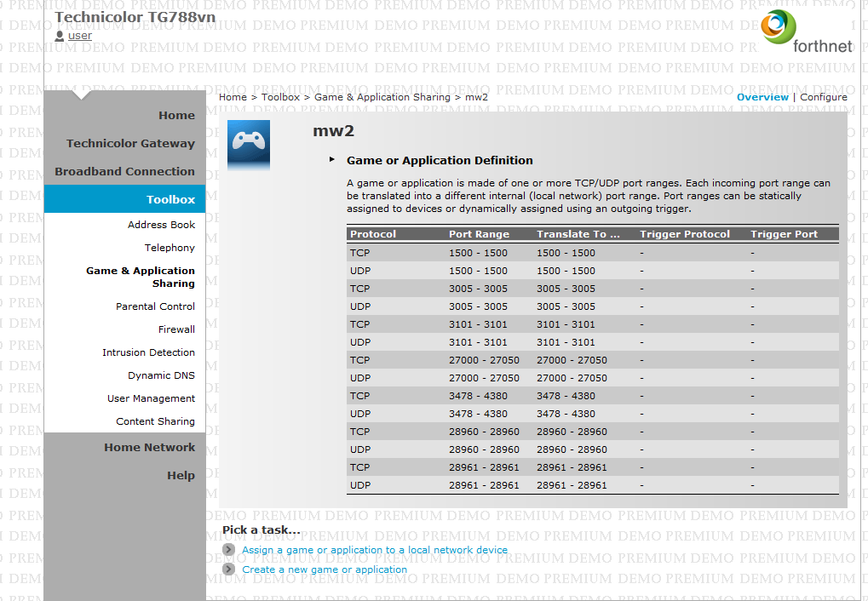Viewport: 868px width, 601px height.
Task: Open Game & Application Sharing submenu item
Action: click(x=141, y=277)
